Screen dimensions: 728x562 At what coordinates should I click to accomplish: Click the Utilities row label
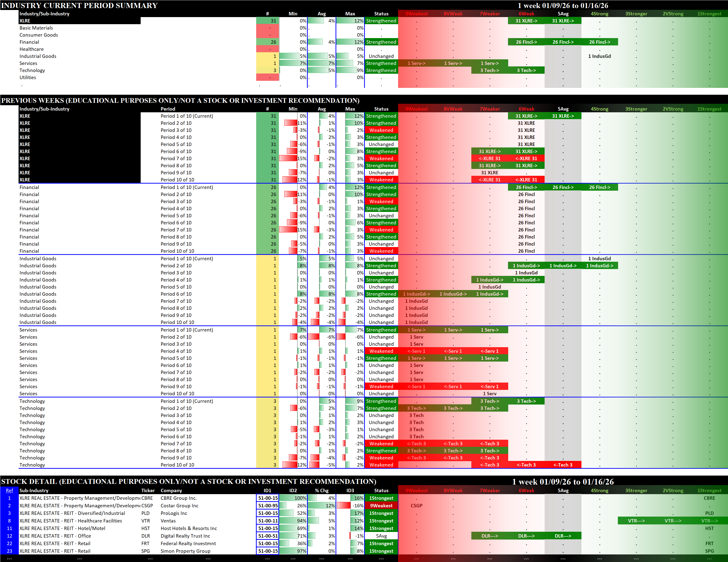(28, 78)
